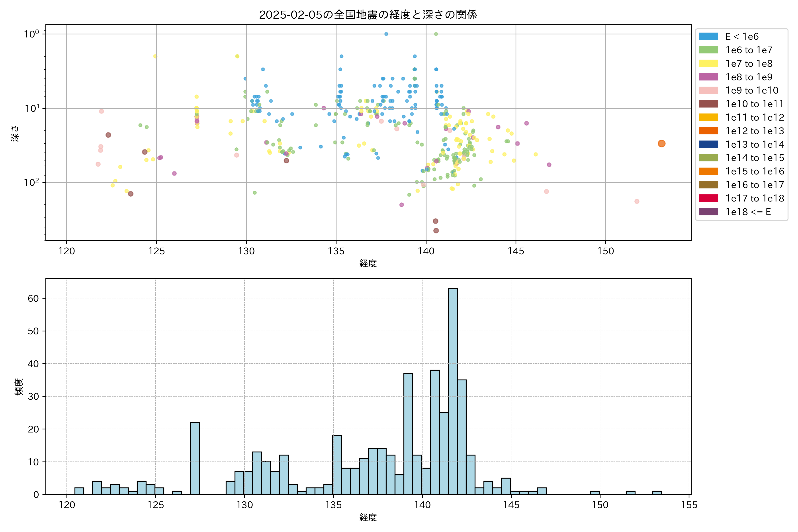Click the large orange scatter point near longitude 153
This screenshot has width=798, height=532.
pos(661,143)
